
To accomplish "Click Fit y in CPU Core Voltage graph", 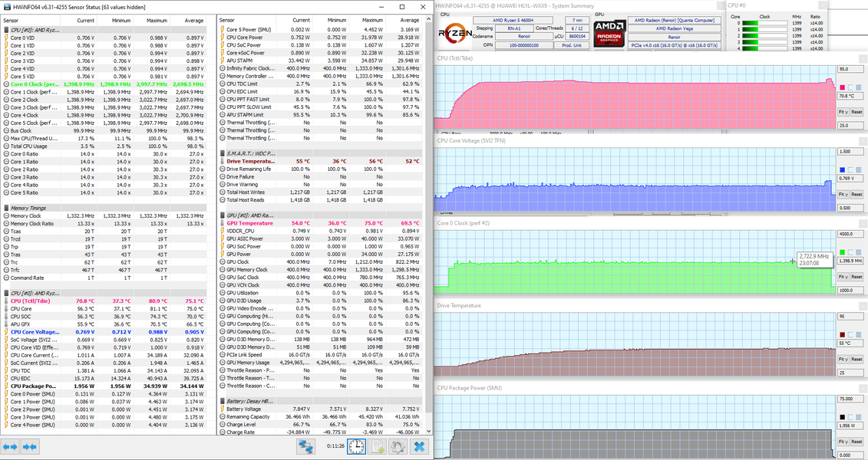I will pyautogui.click(x=843, y=194).
